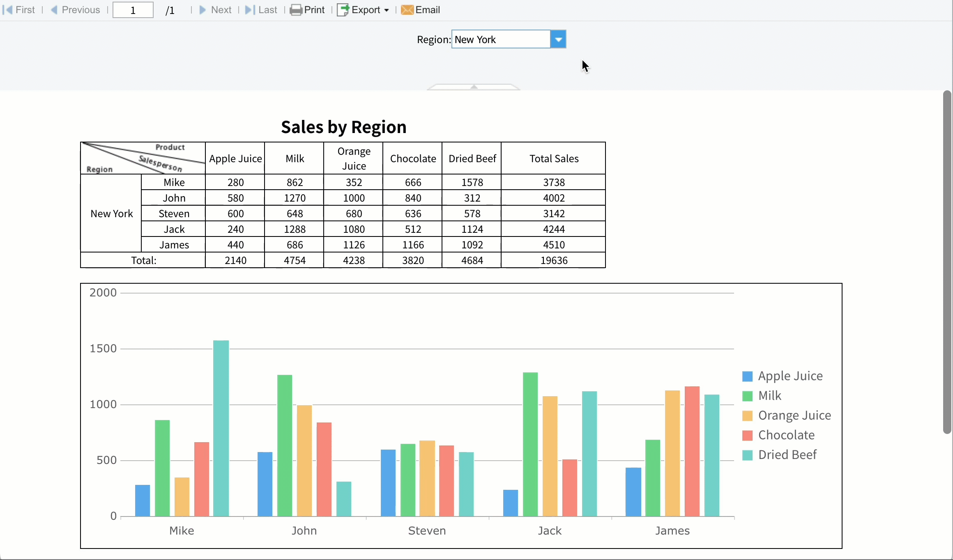Image resolution: width=953 pixels, height=560 pixels.
Task: Open the Region dropdown arrow
Action: point(558,39)
